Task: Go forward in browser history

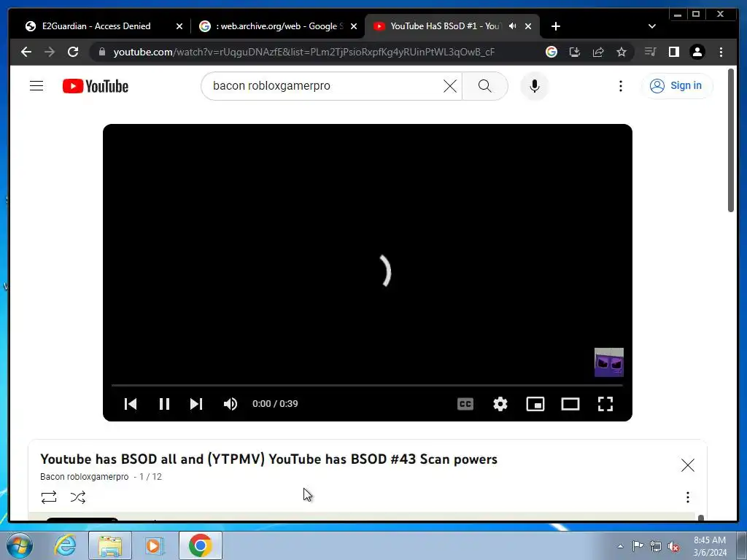Action: [x=50, y=52]
